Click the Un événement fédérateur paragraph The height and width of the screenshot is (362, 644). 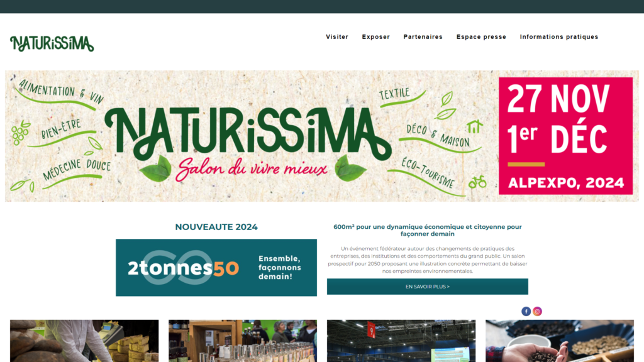428,260
